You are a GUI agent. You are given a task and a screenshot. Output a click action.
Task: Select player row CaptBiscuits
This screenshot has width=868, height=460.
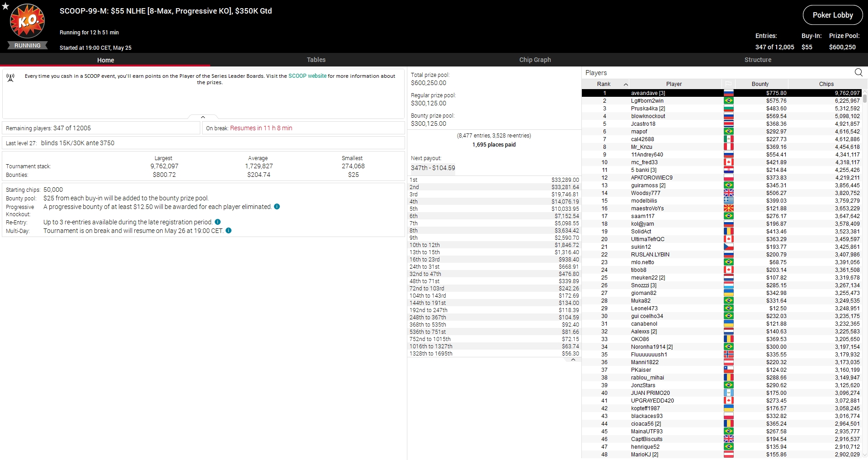tap(722, 439)
